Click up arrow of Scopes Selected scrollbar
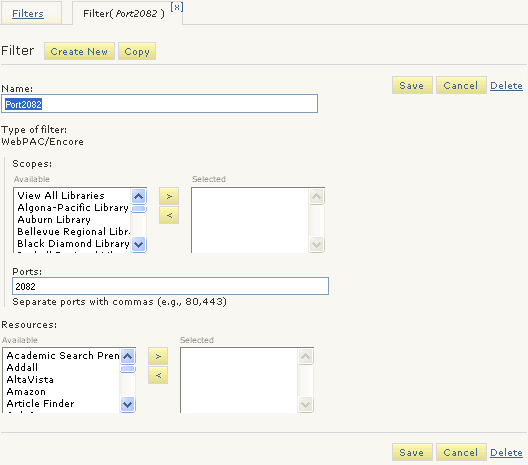The height and width of the screenshot is (465, 528). [x=317, y=197]
